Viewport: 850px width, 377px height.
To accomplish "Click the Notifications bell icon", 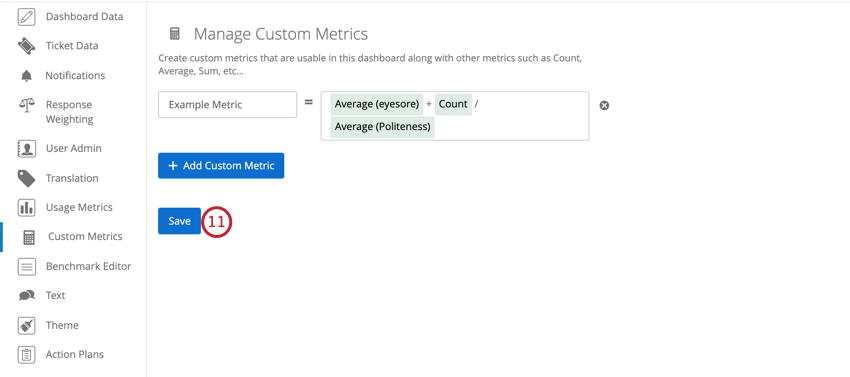I will (x=27, y=76).
